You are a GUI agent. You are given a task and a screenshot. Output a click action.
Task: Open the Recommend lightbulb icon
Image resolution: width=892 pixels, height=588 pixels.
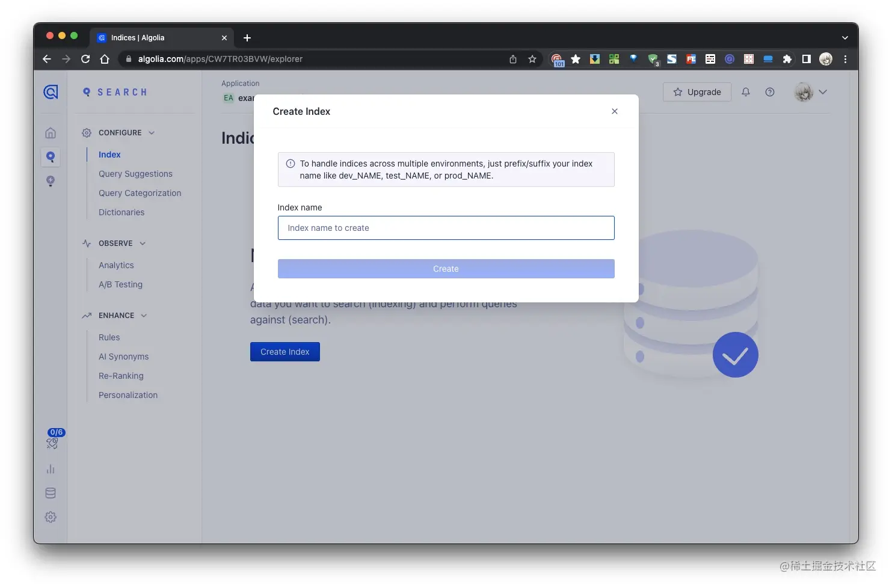[x=51, y=181]
